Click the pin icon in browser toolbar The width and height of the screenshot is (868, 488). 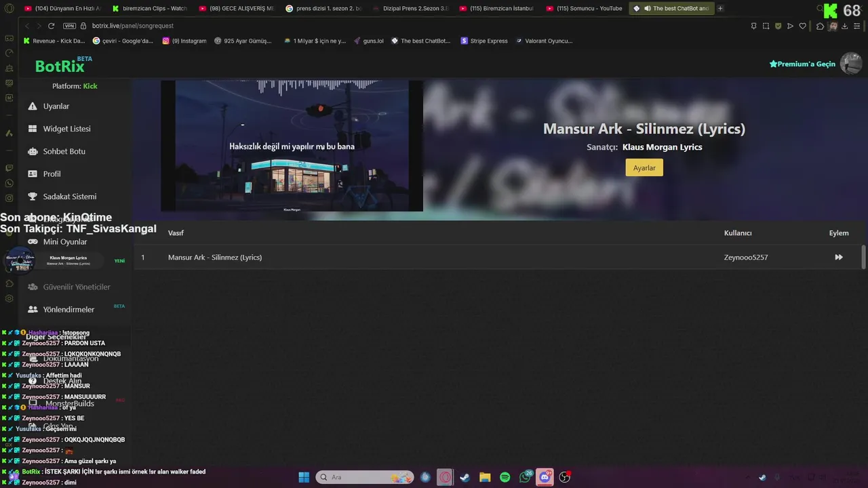click(x=753, y=26)
